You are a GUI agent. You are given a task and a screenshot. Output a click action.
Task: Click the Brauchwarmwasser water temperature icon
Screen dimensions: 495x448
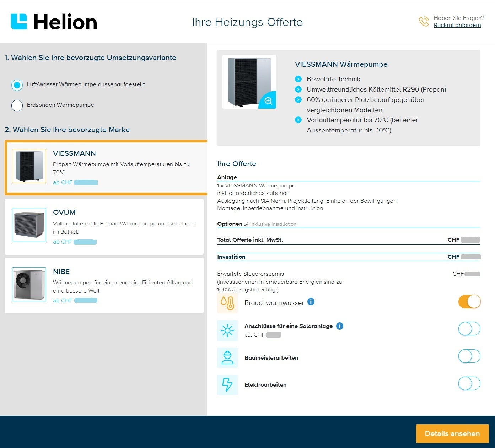pos(227,303)
